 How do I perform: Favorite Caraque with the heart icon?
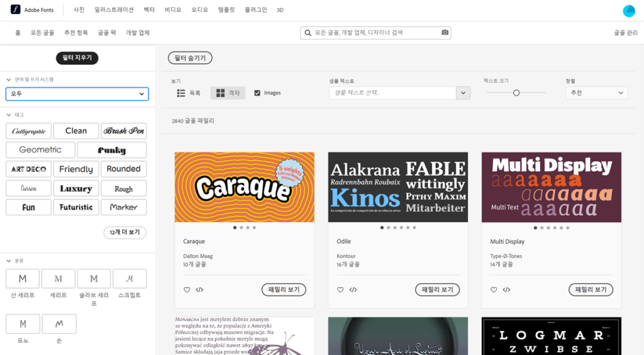pos(187,290)
